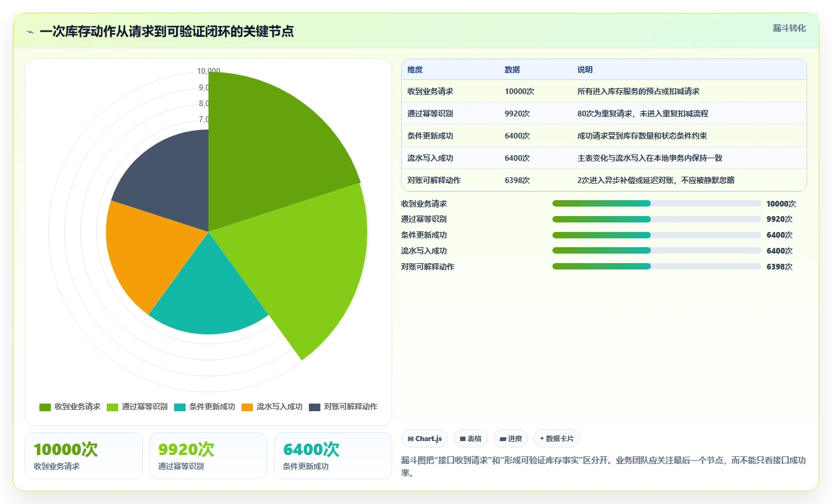Click the 10000次 progress value
Viewport: 832px width, 504px height.
[x=781, y=204]
